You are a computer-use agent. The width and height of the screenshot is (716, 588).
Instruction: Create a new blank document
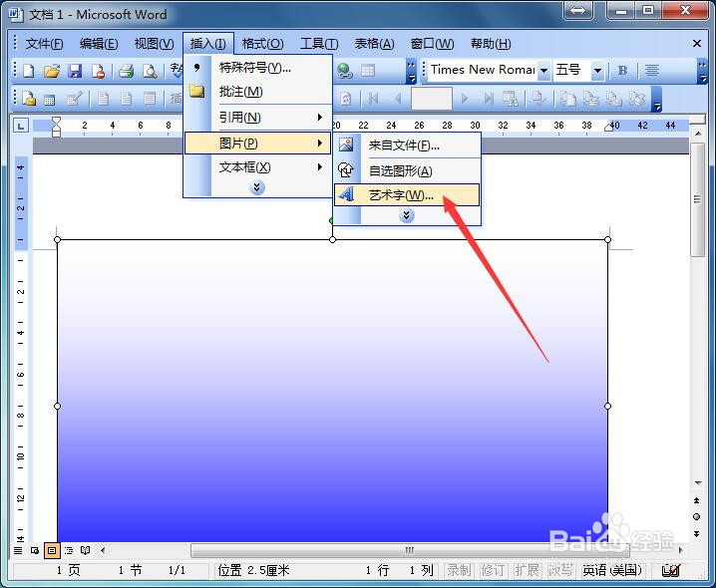coord(29,71)
